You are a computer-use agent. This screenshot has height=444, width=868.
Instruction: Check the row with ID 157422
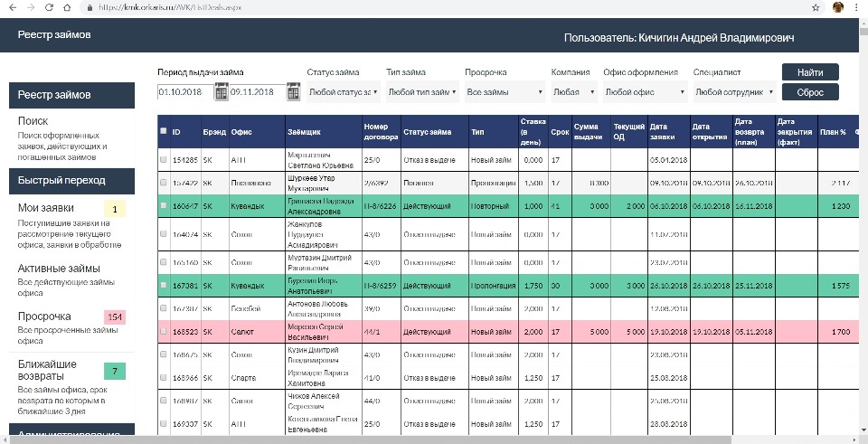tap(163, 182)
